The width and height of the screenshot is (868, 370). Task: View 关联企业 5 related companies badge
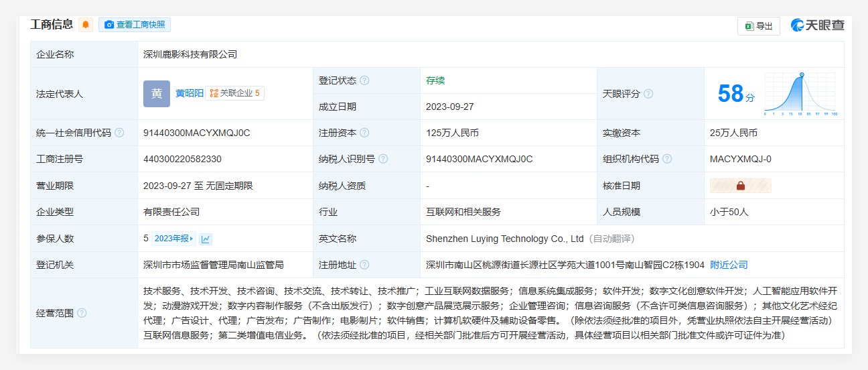pos(235,93)
